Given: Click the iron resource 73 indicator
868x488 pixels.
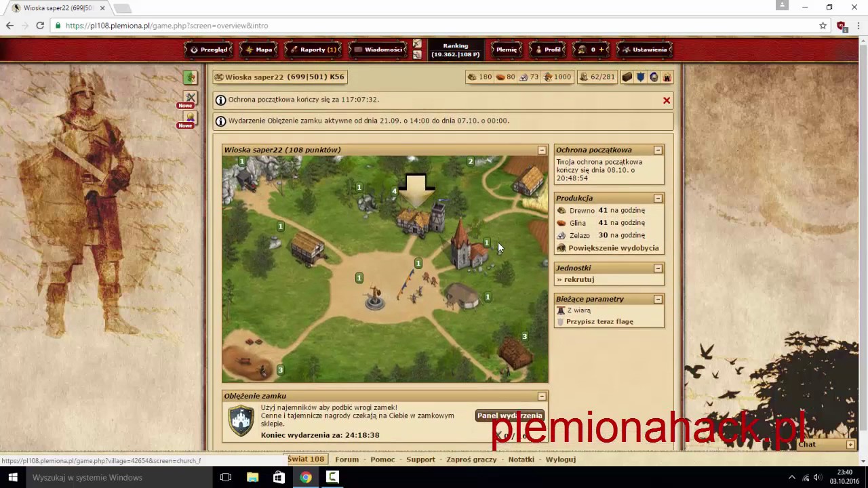Looking at the screenshot, I should [528, 77].
